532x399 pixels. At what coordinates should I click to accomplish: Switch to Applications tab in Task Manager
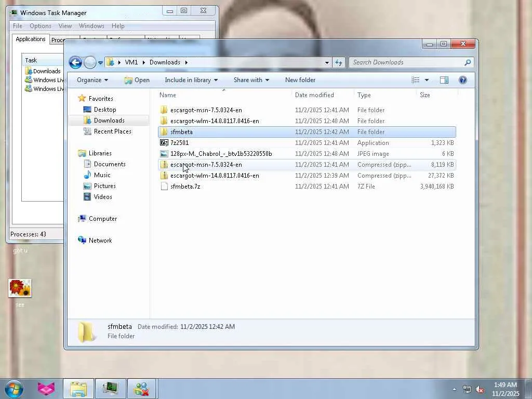31,39
